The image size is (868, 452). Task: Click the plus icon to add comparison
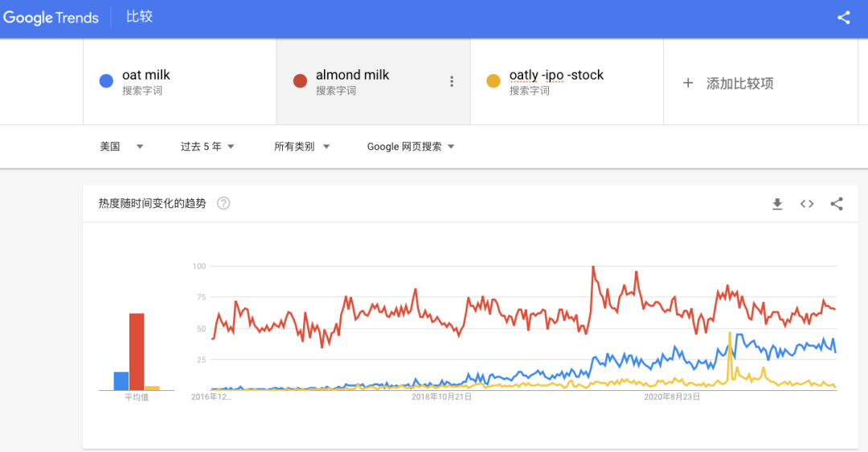(x=687, y=83)
